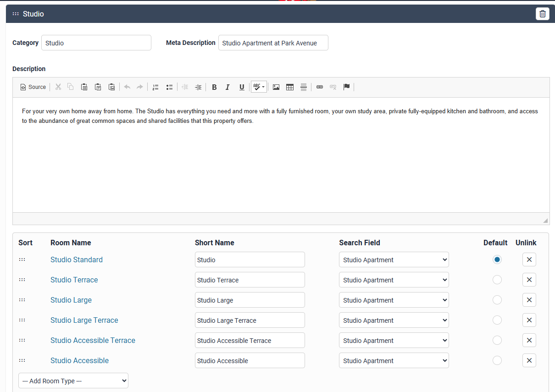
Task: Click the Source view button in editor
Action: [x=33, y=87]
